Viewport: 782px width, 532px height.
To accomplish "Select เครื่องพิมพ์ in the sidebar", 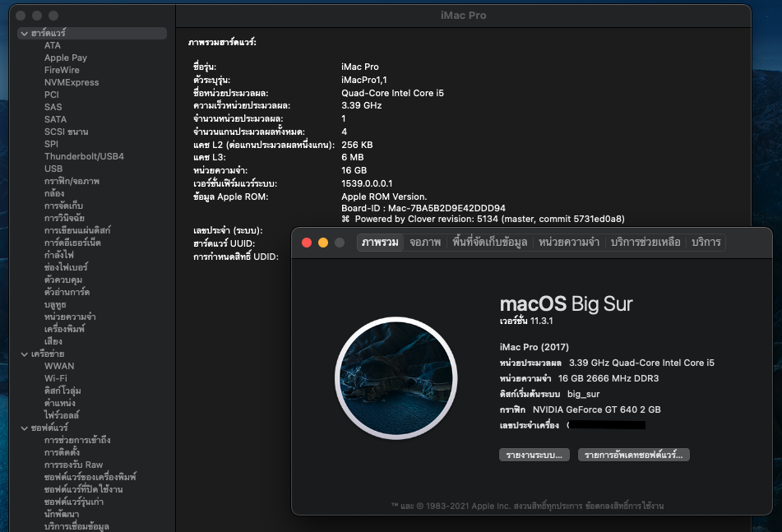I will 64,329.
